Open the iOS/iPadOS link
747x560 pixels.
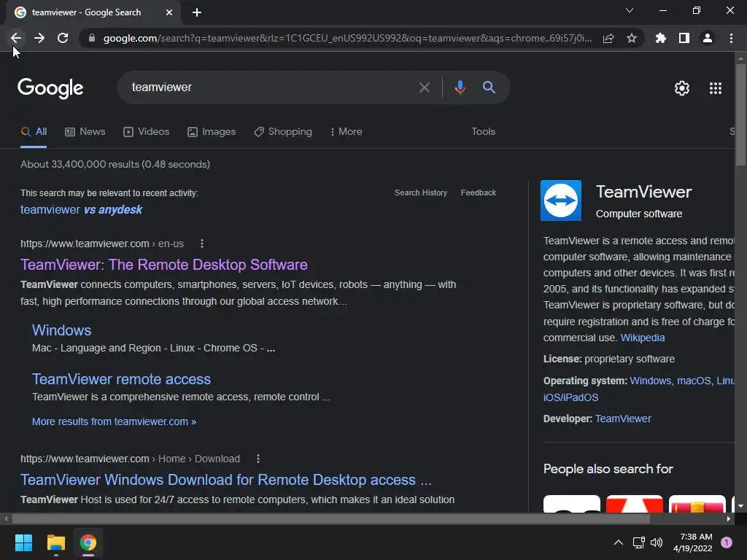pos(570,397)
